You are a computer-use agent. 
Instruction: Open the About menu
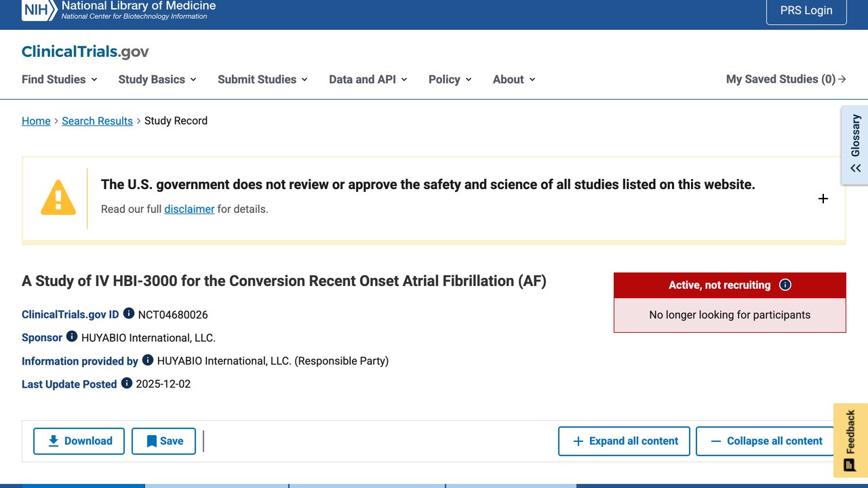click(514, 79)
